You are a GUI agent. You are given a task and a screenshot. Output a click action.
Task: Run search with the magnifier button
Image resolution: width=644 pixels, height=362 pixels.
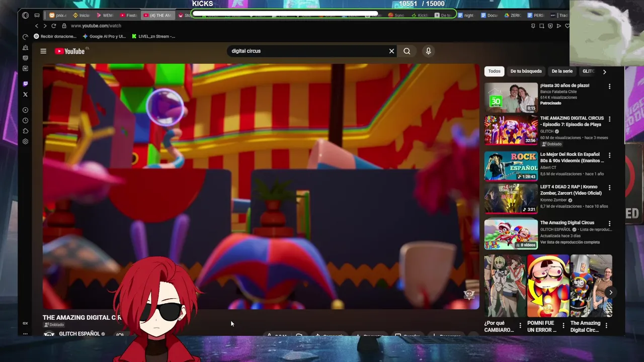(407, 51)
